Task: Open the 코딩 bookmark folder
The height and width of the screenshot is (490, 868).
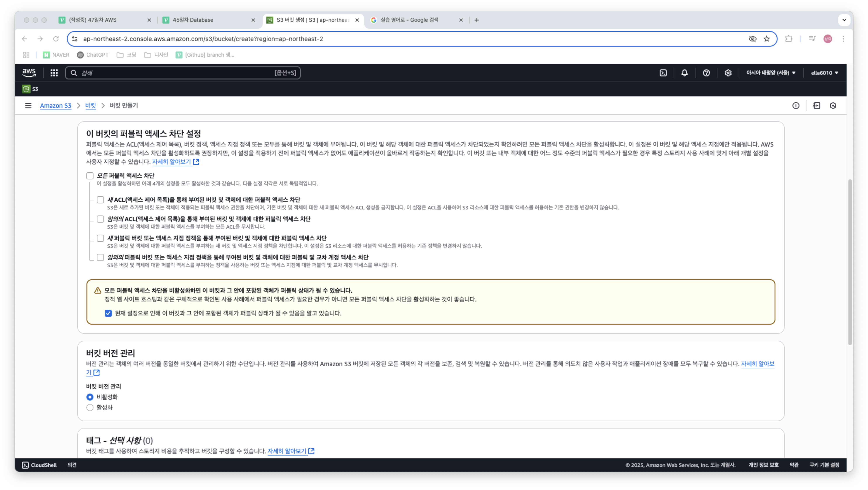Action: tap(126, 55)
